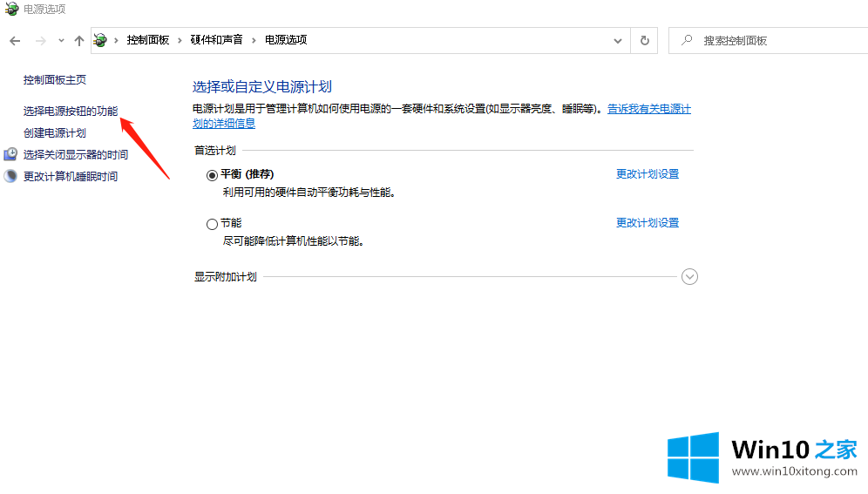This screenshot has height=494, width=868.
Task: Select the 节能 power plan
Action: click(x=212, y=224)
